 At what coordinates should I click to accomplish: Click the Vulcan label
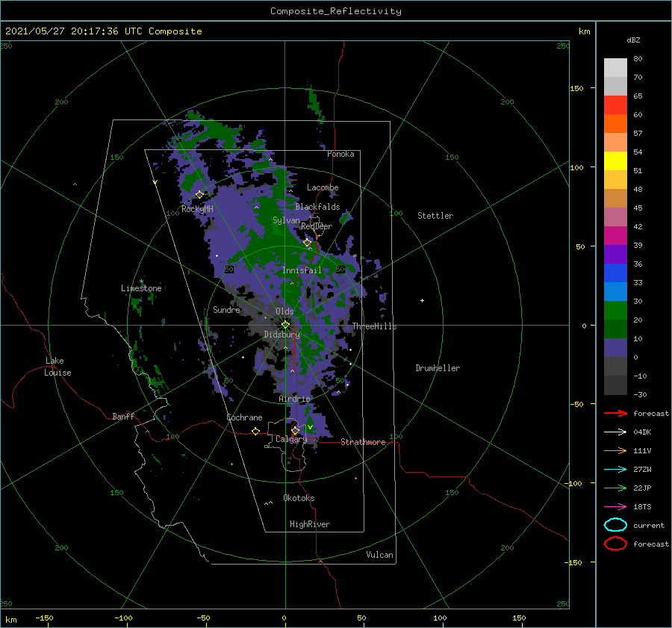pos(379,555)
